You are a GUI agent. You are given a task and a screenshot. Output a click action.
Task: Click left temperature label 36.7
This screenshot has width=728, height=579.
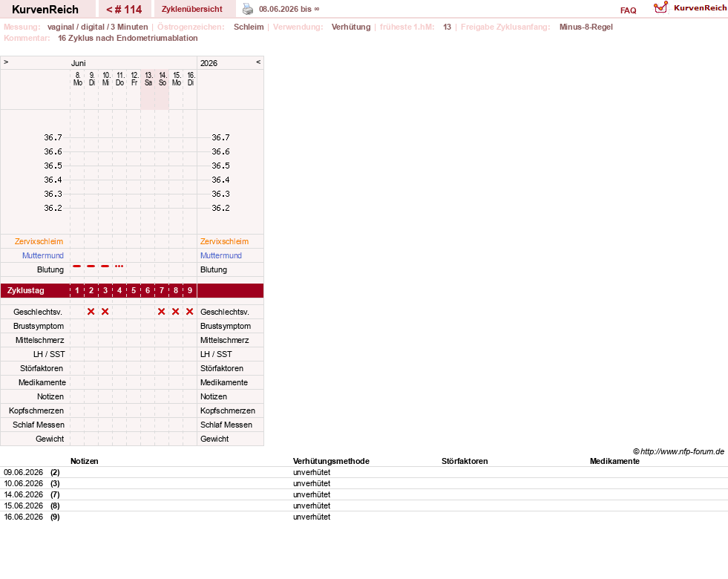click(x=53, y=137)
